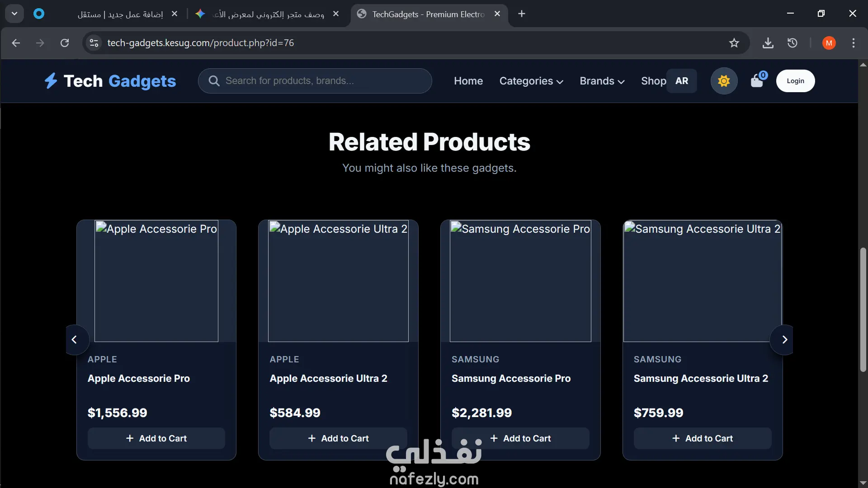The height and width of the screenshot is (488, 868).
Task: Click the $2,281.99 price
Action: 481,413
